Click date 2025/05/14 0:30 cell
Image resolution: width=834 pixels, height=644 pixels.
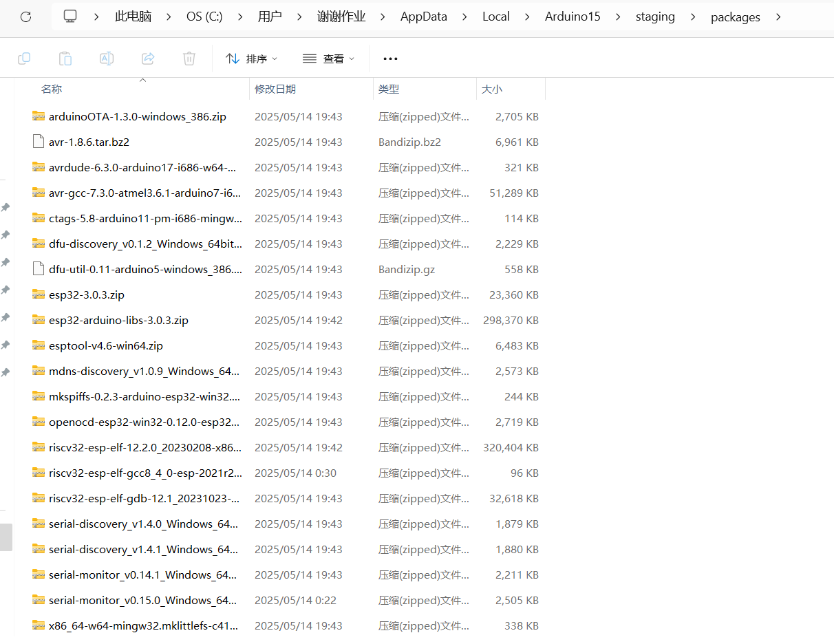[295, 473]
